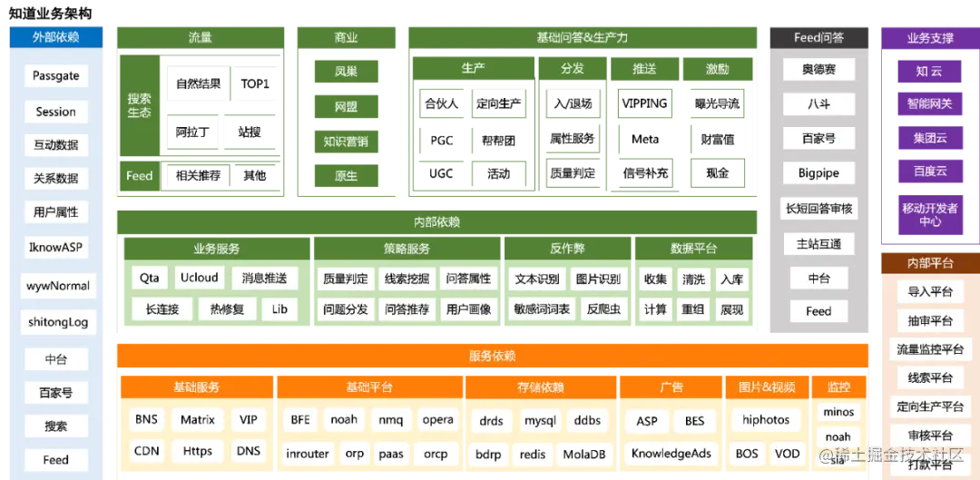Click the 用户画像 cell
980x480 pixels.
tap(469, 309)
